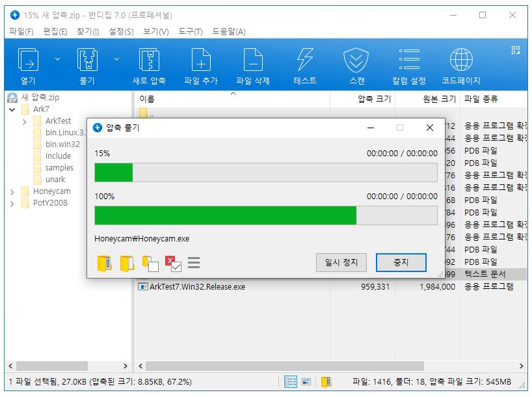532x397 pixels.
Task: Click the overall 15% progress bar
Action: tap(265, 172)
